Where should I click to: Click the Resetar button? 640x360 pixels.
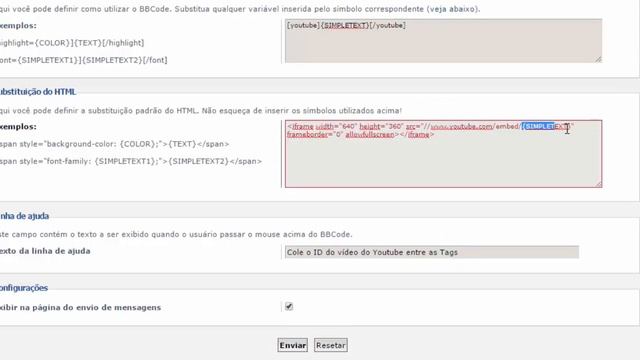point(331,345)
